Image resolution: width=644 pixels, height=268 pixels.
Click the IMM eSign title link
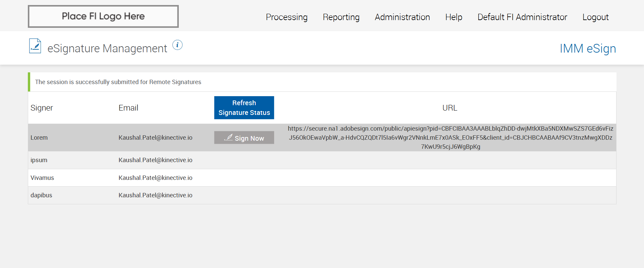tap(588, 49)
